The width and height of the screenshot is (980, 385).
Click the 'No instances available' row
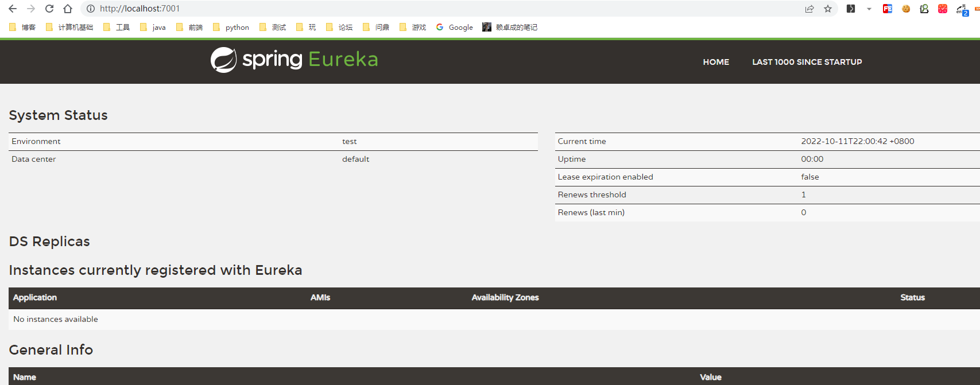(x=494, y=319)
